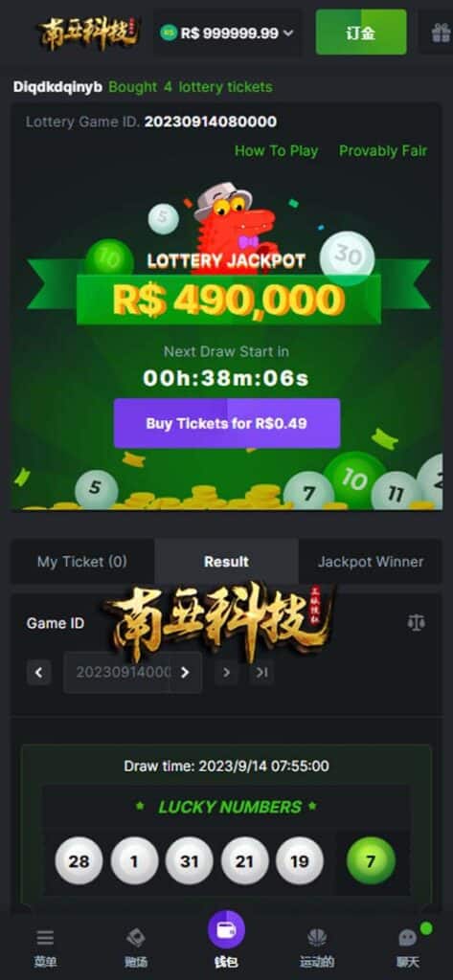
Task: Open the Provably Fair link
Action: click(x=383, y=150)
